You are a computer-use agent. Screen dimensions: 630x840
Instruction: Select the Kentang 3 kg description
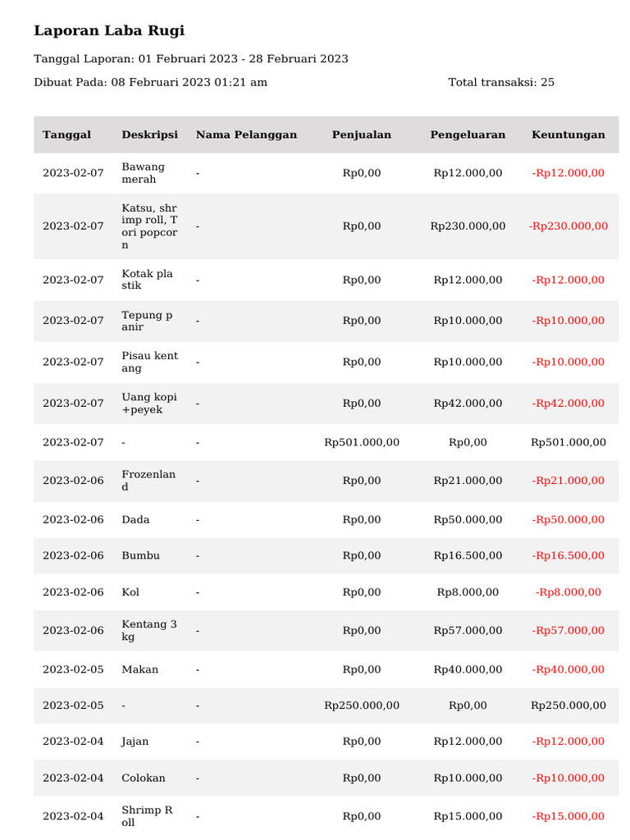point(149,631)
